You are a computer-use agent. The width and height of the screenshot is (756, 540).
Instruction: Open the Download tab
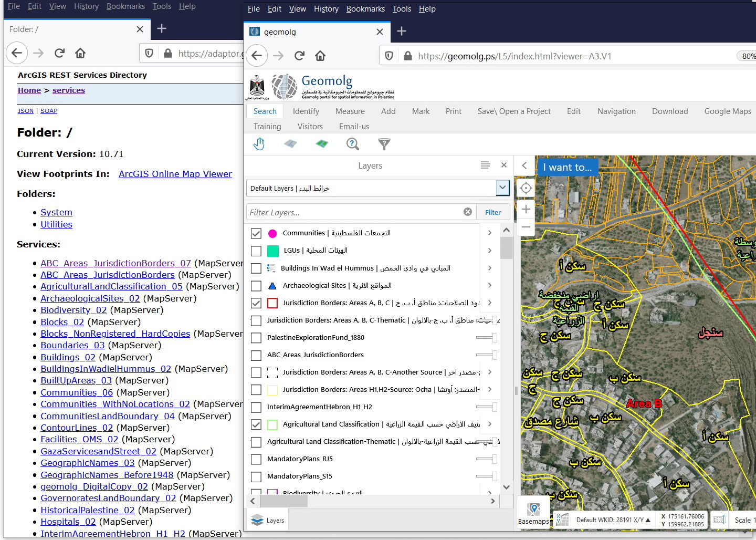[670, 111]
